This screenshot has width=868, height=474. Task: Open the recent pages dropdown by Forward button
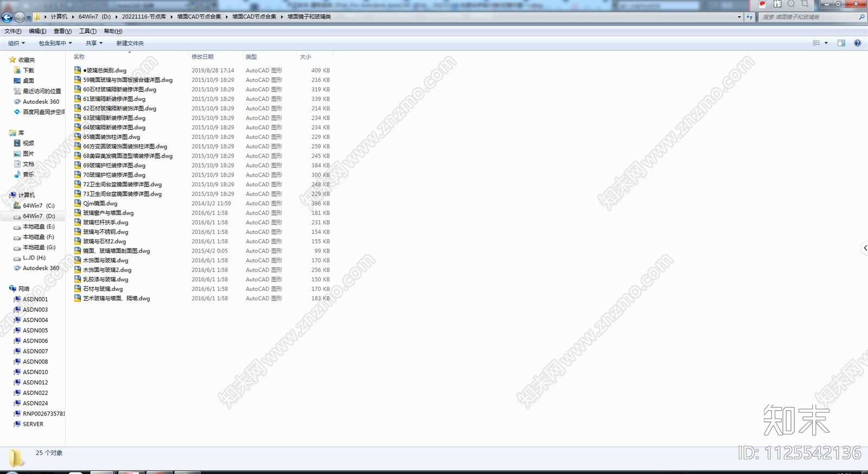[x=29, y=17]
